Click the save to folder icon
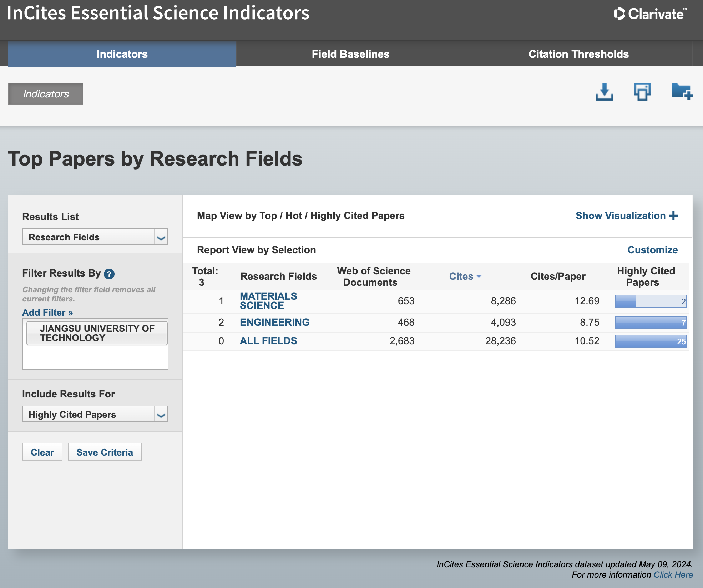Screen dimensions: 703x588 pyautogui.click(x=682, y=92)
